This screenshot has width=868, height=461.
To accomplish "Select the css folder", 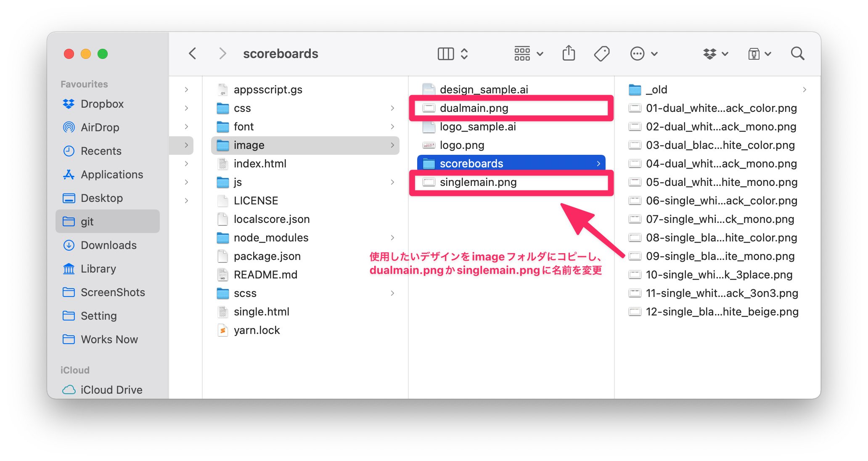I will 242,108.
